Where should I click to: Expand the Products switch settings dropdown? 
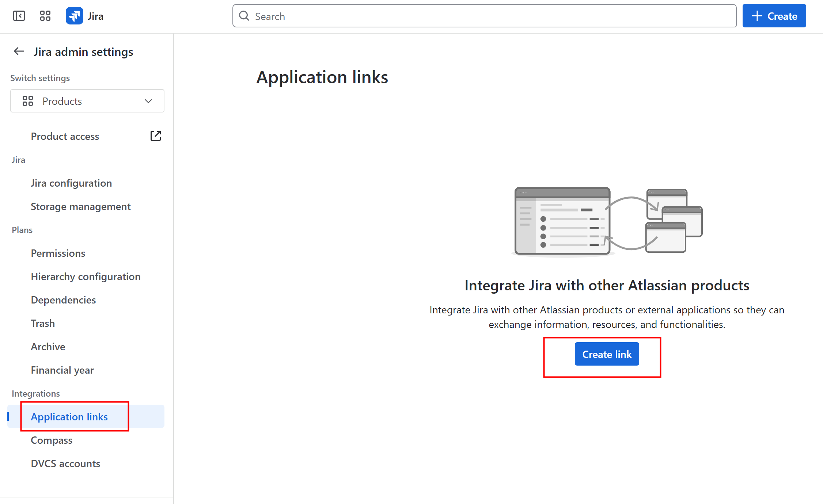[x=87, y=101]
